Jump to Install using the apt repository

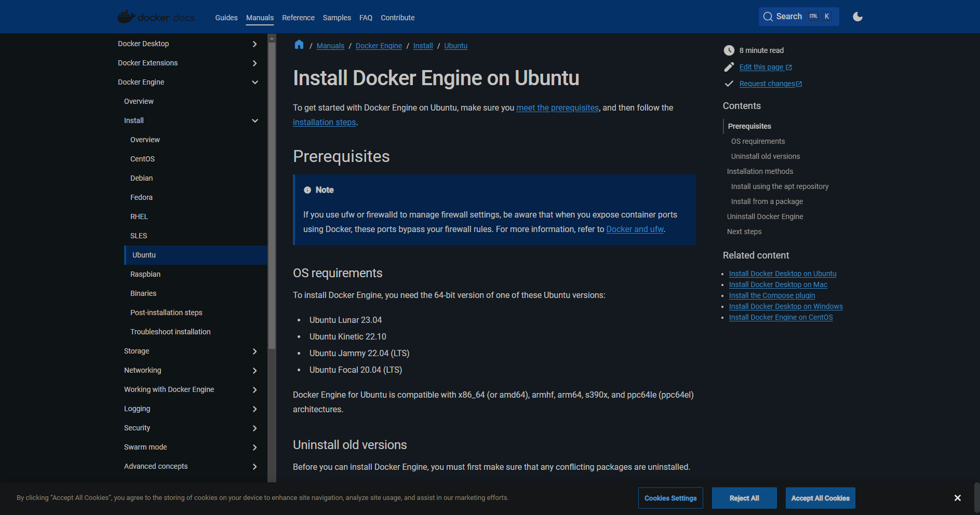(x=780, y=186)
